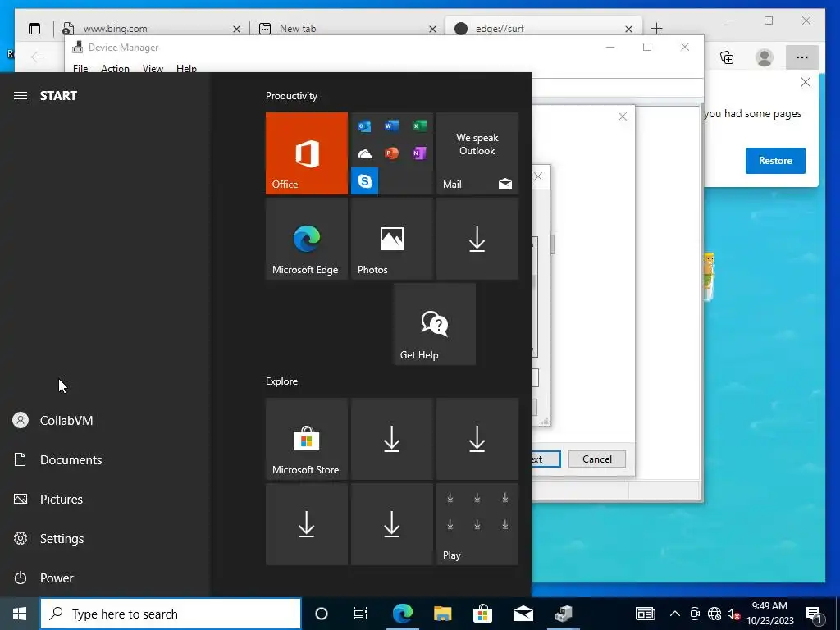This screenshot has height=630, width=840.
Task: Click Restore to reopen pages
Action: pyautogui.click(x=775, y=161)
